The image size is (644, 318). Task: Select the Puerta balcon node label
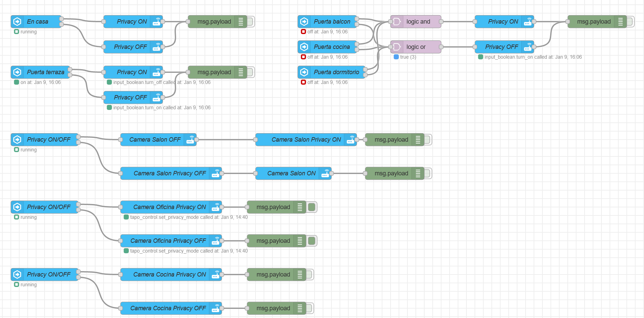[x=332, y=22]
